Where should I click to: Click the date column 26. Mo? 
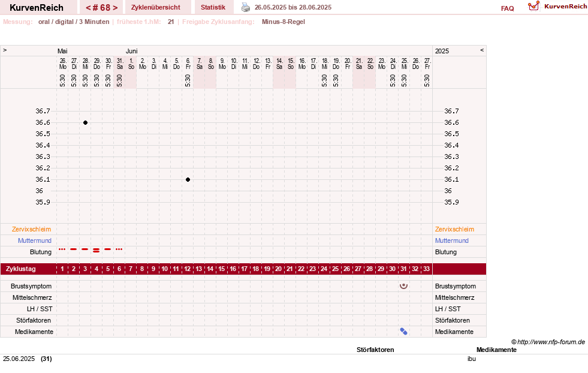tap(62, 64)
